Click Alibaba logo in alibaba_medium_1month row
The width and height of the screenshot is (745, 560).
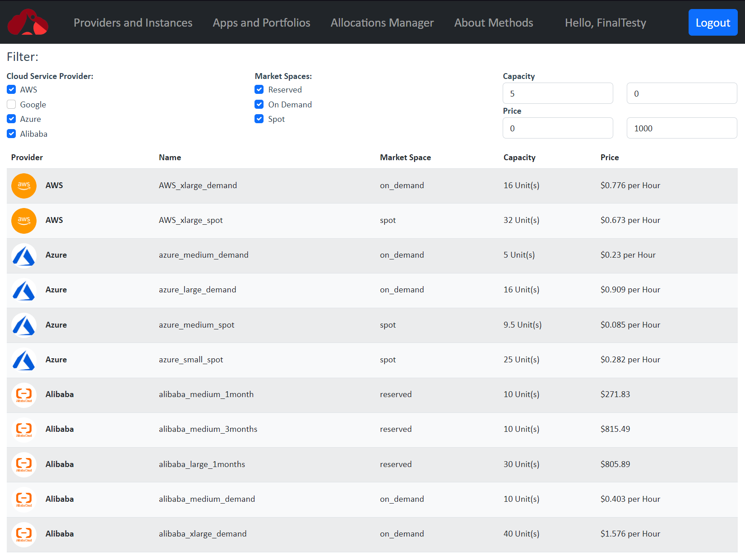click(24, 395)
